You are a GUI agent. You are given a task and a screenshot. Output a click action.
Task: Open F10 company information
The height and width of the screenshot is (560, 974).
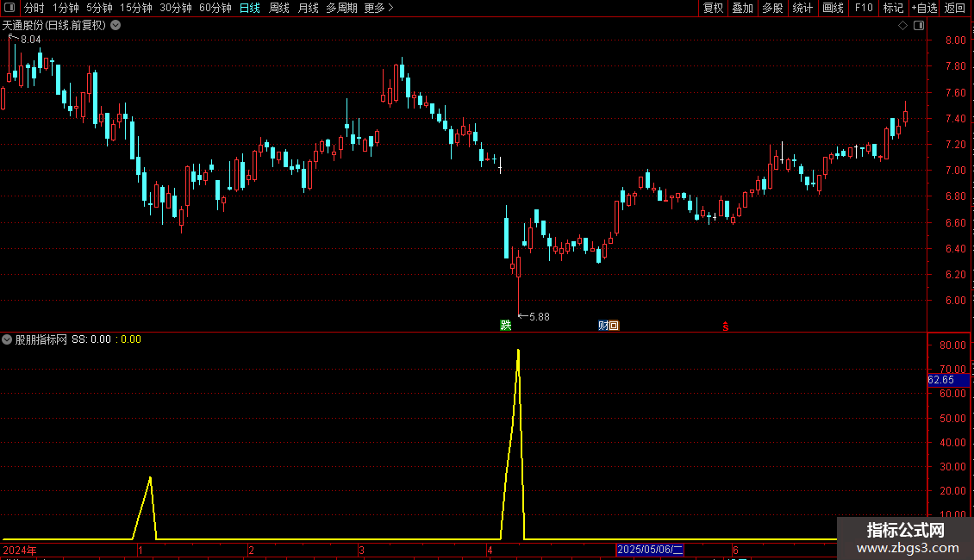[864, 8]
